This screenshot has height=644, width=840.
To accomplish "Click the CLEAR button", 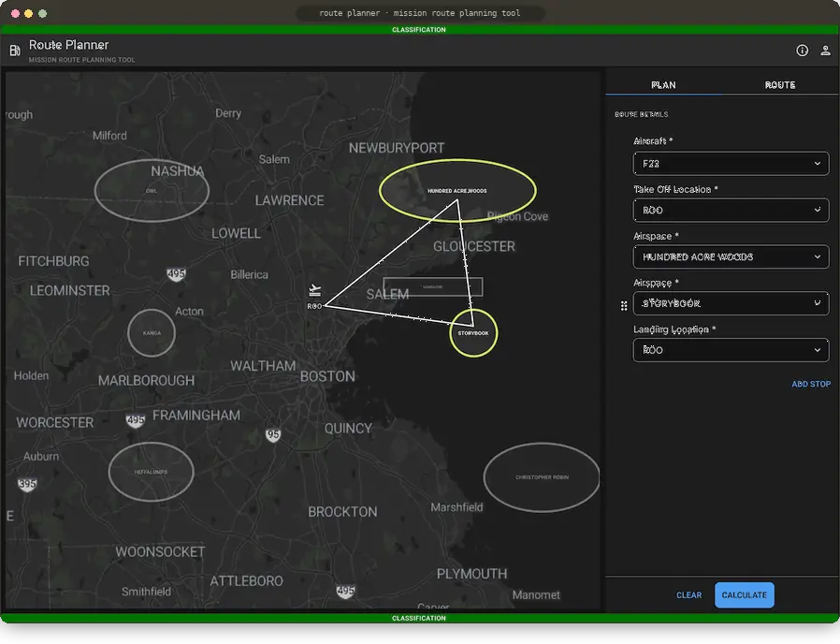I will click(688, 595).
